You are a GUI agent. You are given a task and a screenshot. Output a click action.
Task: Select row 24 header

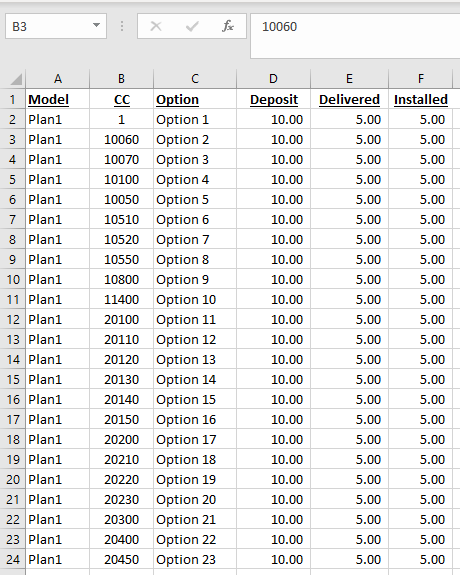pyautogui.click(x=12, y=559)
